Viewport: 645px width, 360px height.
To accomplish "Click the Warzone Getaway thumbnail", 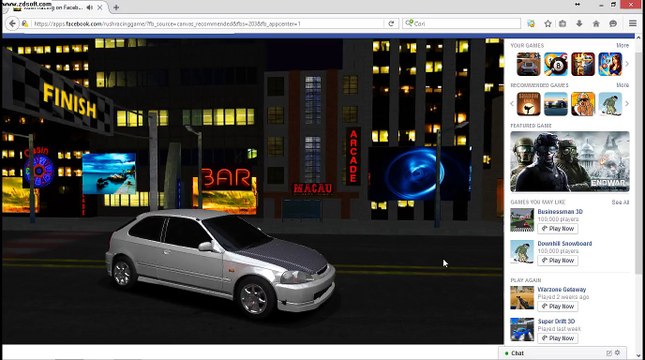I will coord(522,297).
